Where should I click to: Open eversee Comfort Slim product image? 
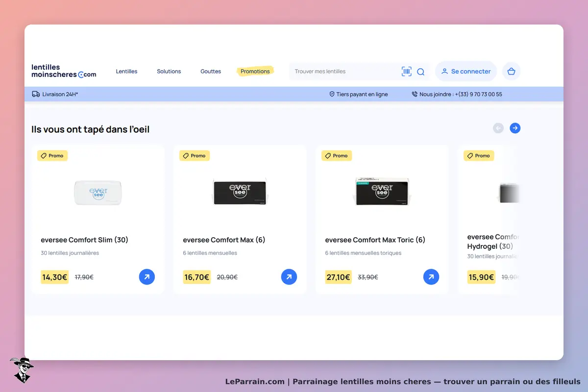[x=98, y=192]
